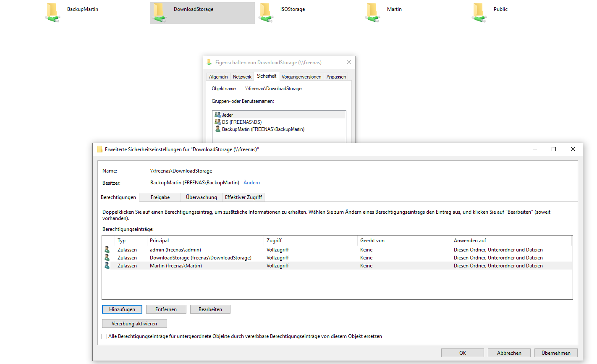Open the Public network folder icon

click(x=479, y=13)
